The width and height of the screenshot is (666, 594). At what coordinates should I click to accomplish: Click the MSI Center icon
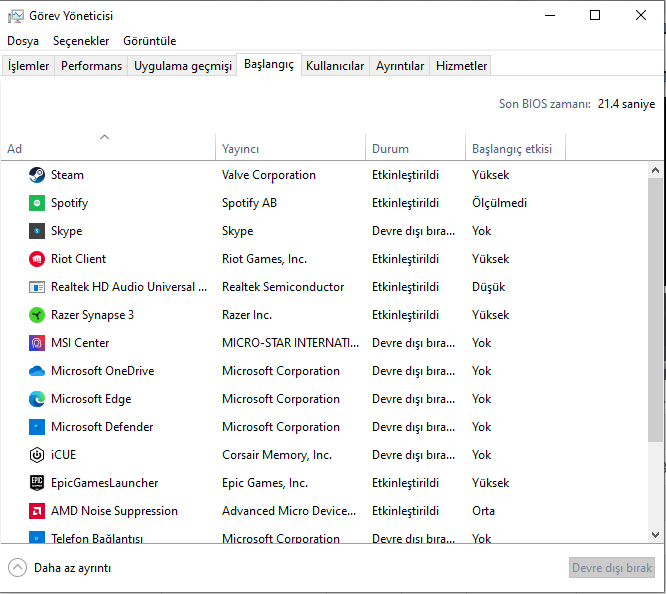point(37,343)
